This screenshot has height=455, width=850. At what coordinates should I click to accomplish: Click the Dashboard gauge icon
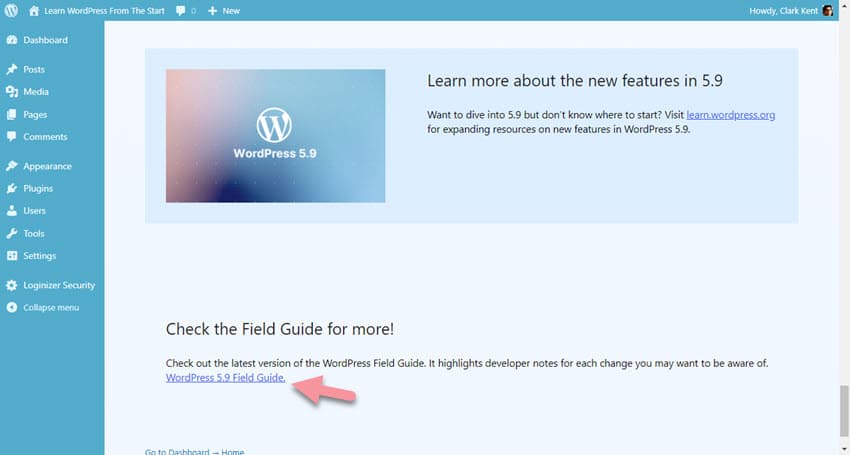(12, 40)
